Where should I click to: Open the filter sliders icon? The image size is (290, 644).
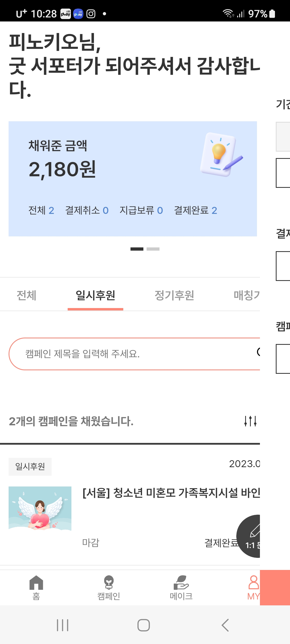[x=250, y=421]
